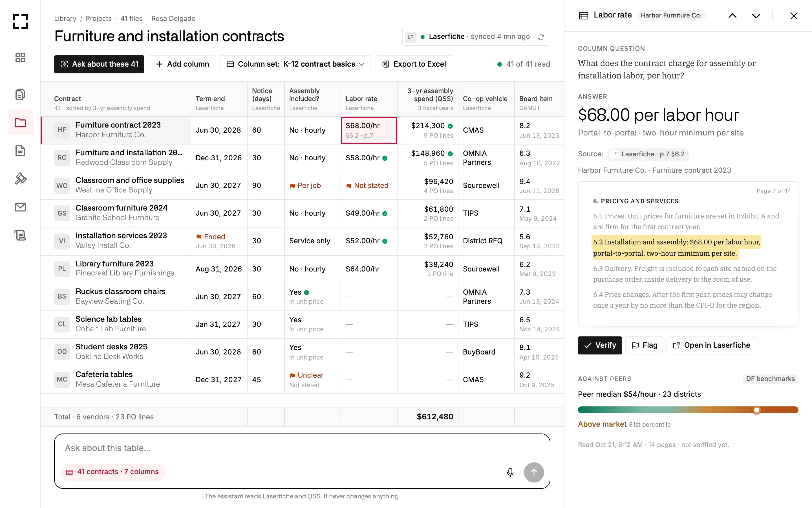Click the Harbor Furniture Co. tag in panel header
Screen dimensions: 812x508
click(x=671, y=16)
